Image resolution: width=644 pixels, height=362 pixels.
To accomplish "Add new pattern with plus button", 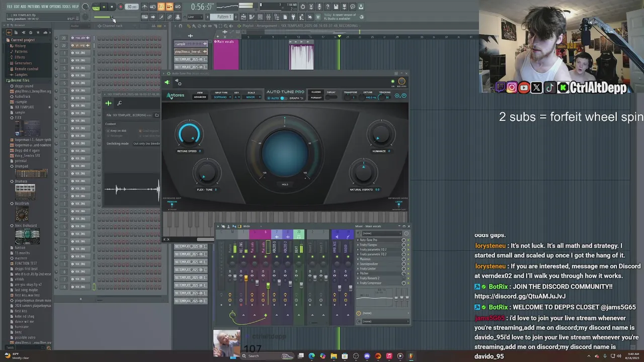I will pos(236,17).
